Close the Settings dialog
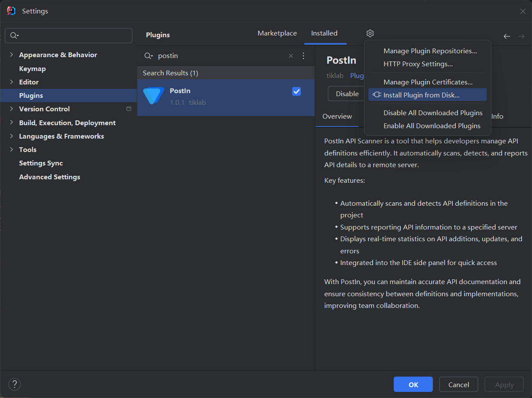532x398 pixels. point(523,11)
